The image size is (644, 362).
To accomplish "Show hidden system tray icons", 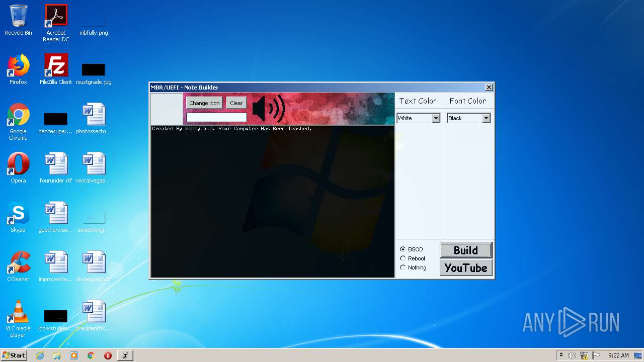I will [561, 355].
